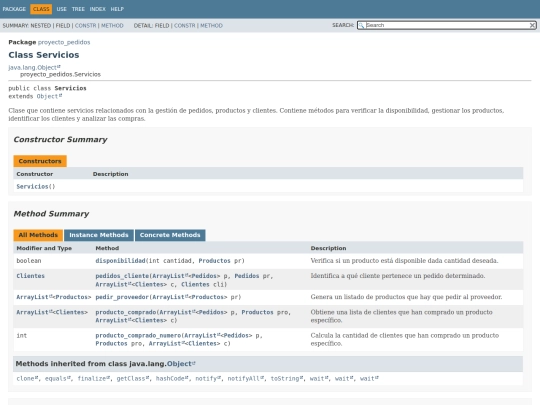
Task: Jump to CONSTR in the Summary row
Action: (85, 25)
